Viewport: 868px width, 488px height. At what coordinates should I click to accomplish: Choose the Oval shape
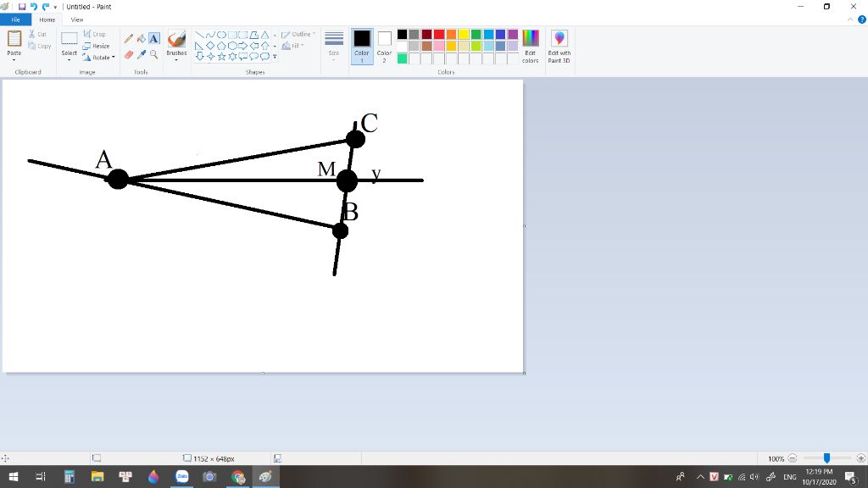pyautogui.click(x=221, y=35)
